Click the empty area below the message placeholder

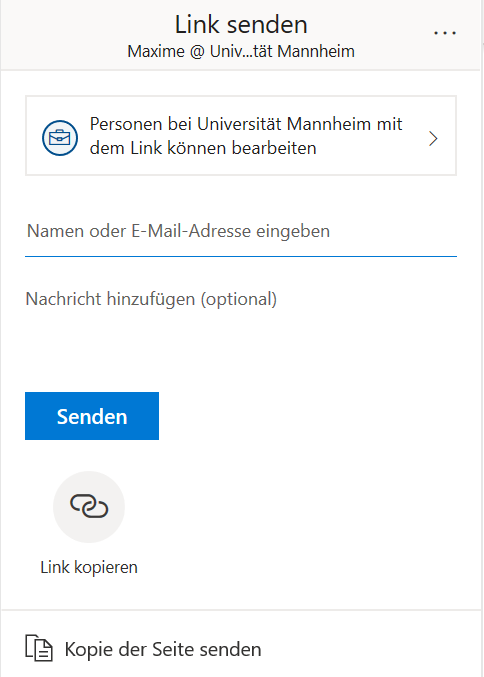coord(241,341)
